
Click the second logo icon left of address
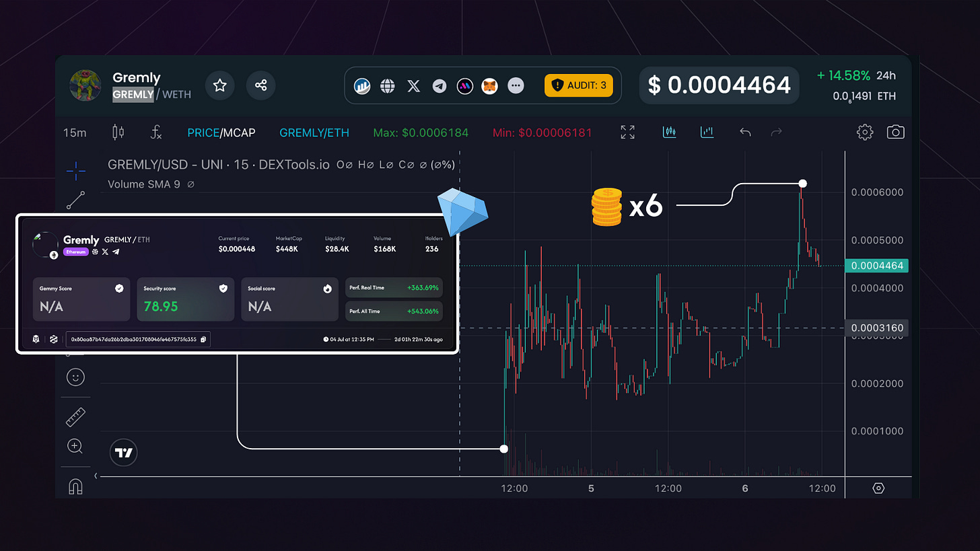click(54, 339)
